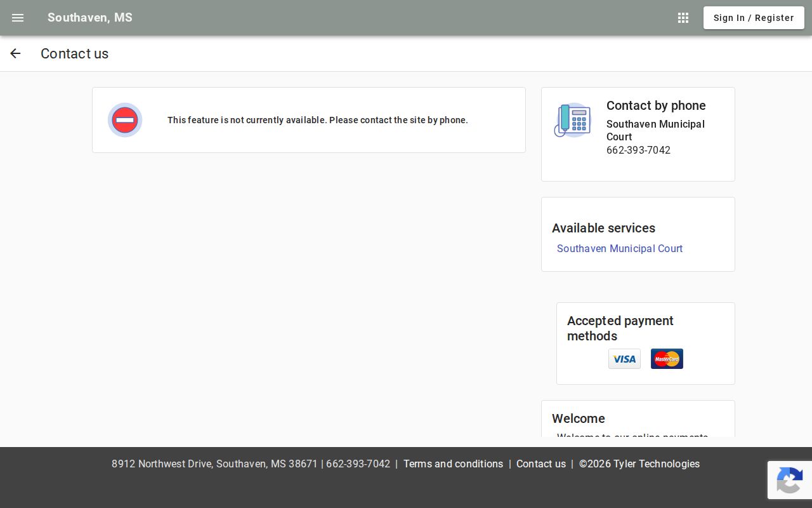Viewport: 812px width, 508px height.
Task: Click the Available services heading
Action: [603, 228]
